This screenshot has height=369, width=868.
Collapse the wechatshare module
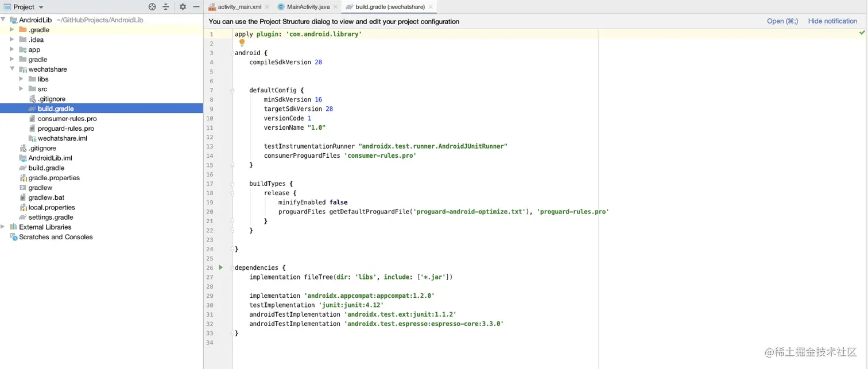tap(12, 69)
